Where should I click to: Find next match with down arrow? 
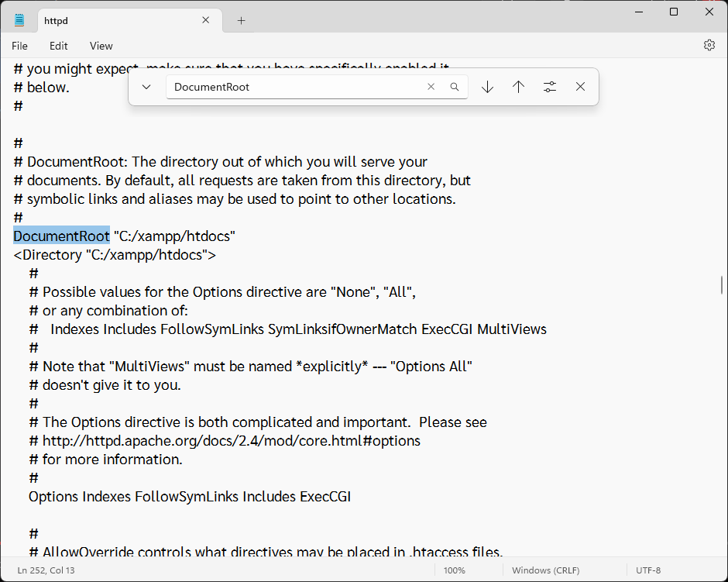[487, 87]
